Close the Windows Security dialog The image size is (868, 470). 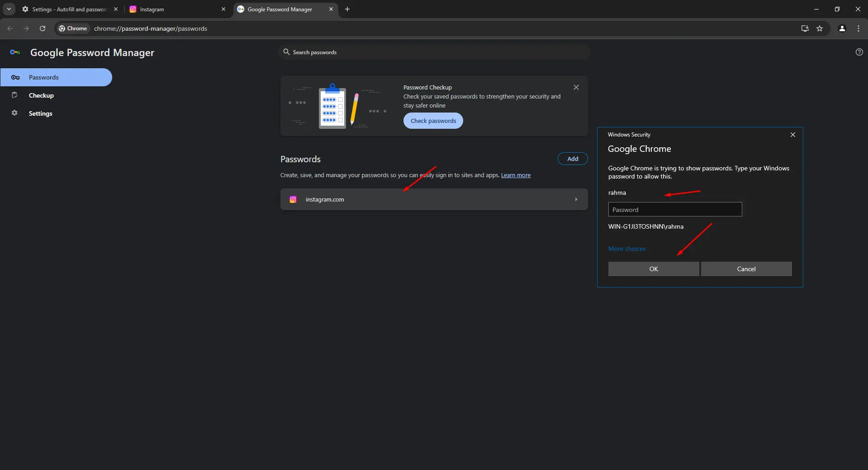tap(793, 135)
